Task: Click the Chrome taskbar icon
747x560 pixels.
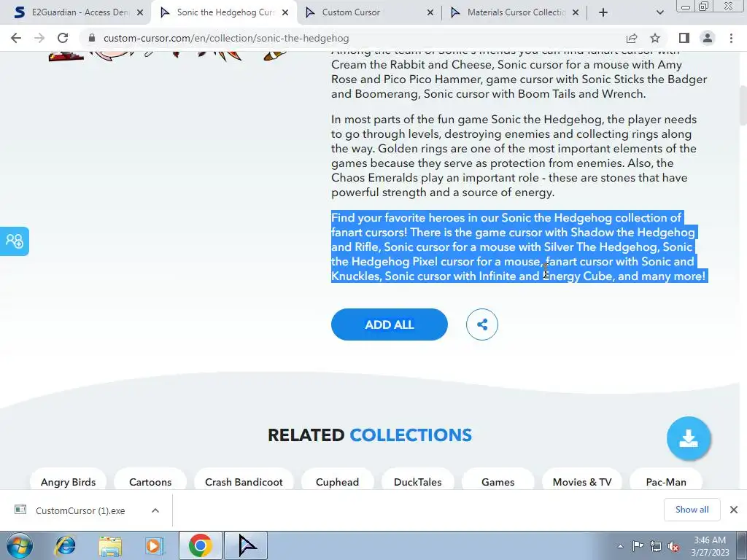Action: pos(200,545)
